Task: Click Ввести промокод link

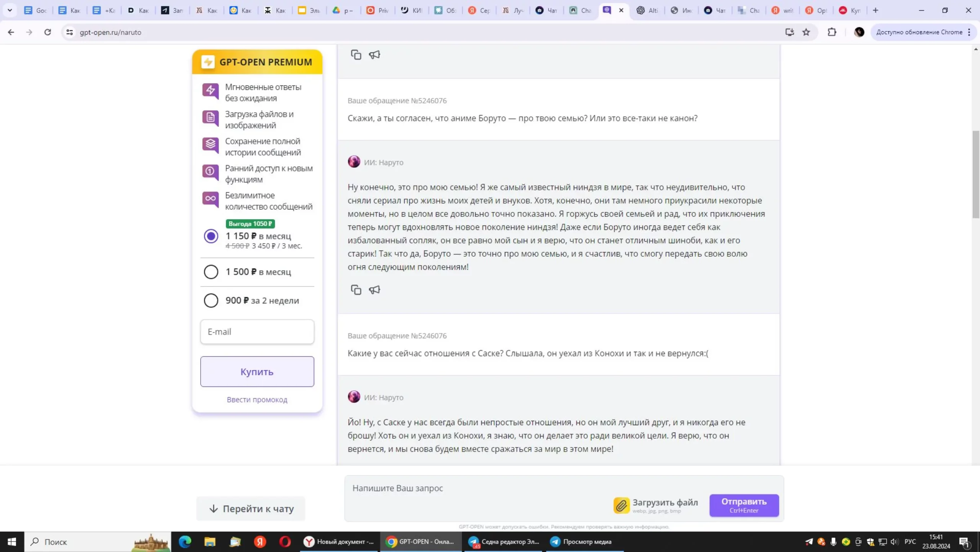Action: tap(257, 400)
